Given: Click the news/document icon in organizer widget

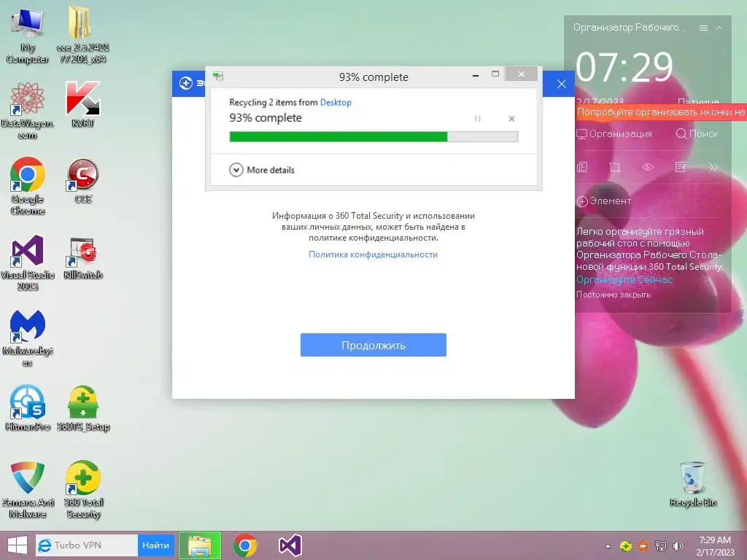Looking at the screenshot, I should tap(582, 167).
